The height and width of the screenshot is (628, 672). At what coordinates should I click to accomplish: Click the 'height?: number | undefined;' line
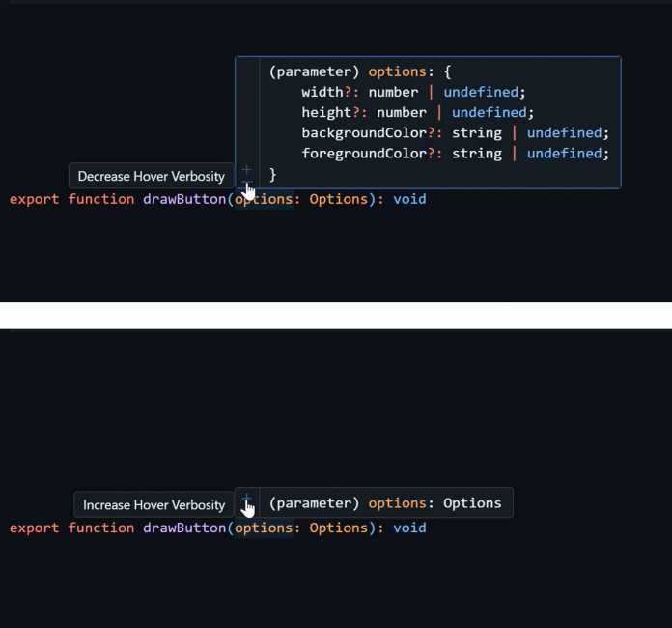pos(418,113)
